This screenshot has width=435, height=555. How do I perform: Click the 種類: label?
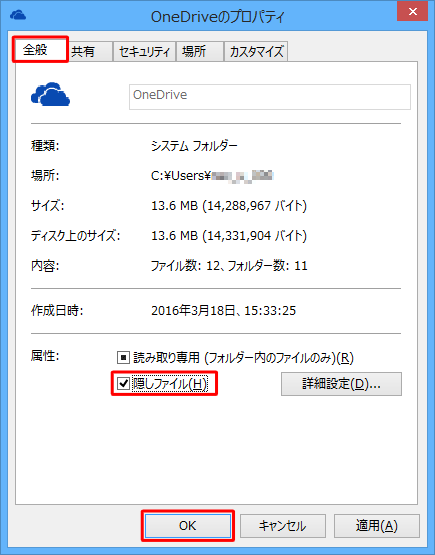pos(45,146)
